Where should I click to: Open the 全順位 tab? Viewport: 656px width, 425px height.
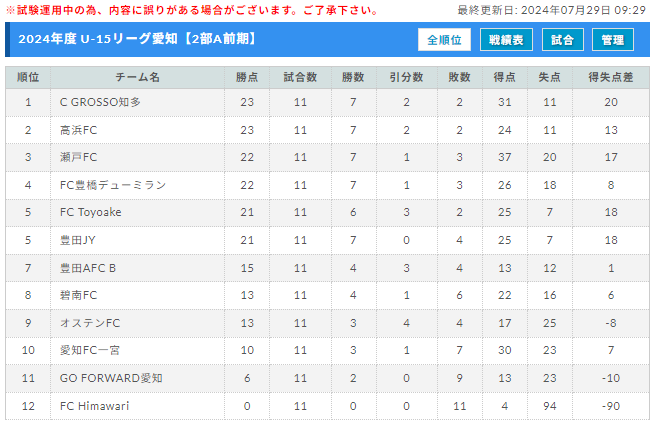pyautogui.click(x=444, y=40)
